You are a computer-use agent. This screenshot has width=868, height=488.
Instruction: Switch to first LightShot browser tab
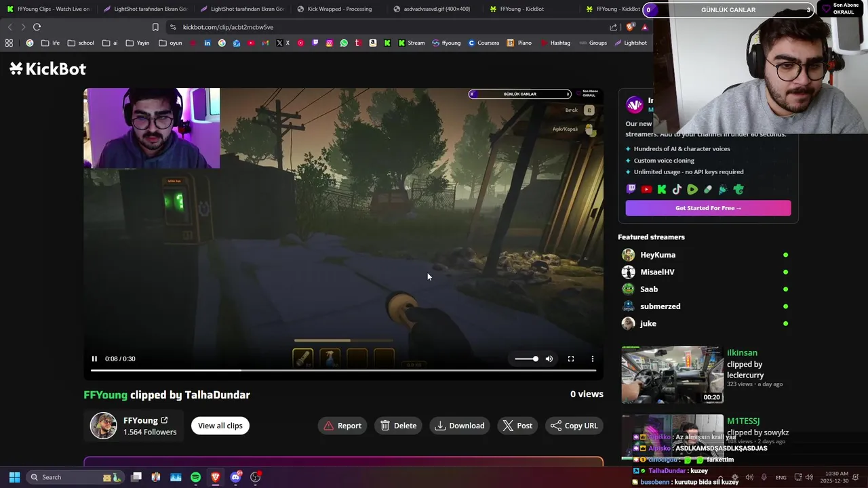(x=144, y=9)
